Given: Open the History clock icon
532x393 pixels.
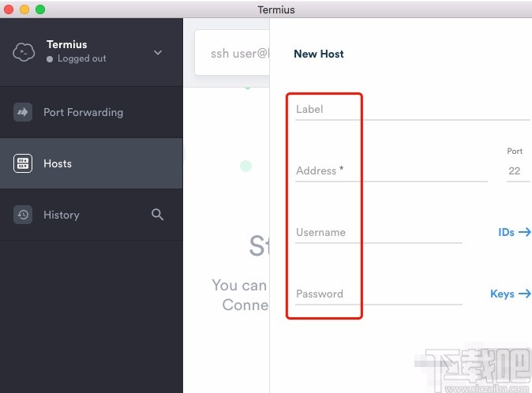Looking at the screenshot, I should pos(23,215).
